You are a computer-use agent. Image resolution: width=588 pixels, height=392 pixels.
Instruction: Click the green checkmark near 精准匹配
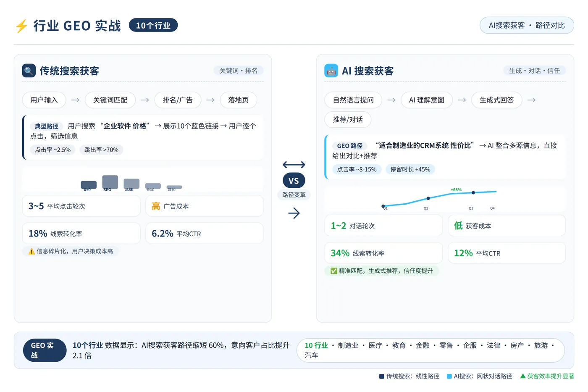334,271
